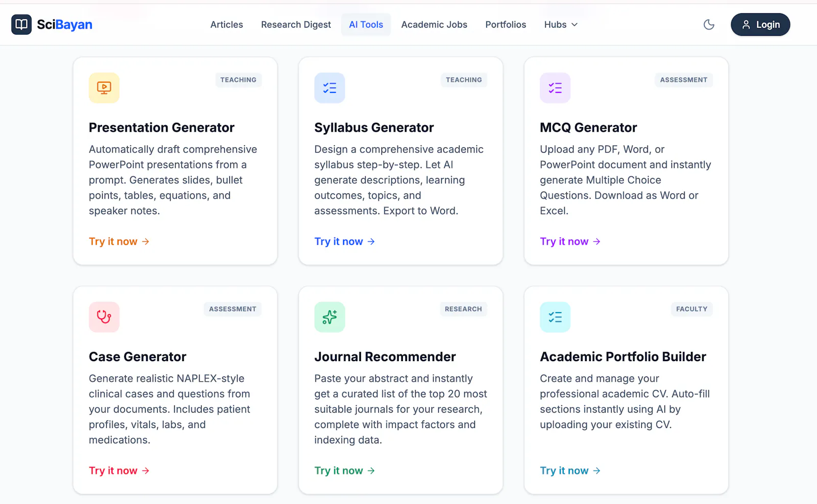
Task: Click the SciBayan book logo icon
Action: pyautogui.click(x=21, y=24)
